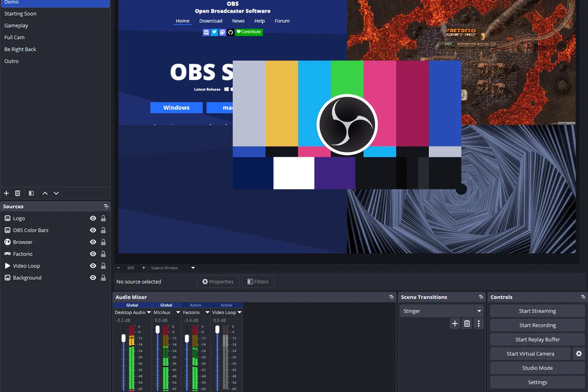This screenshot has height=392, width=588.
Task: Zoom out the preview with minus icon
Action: pos(118,268)
